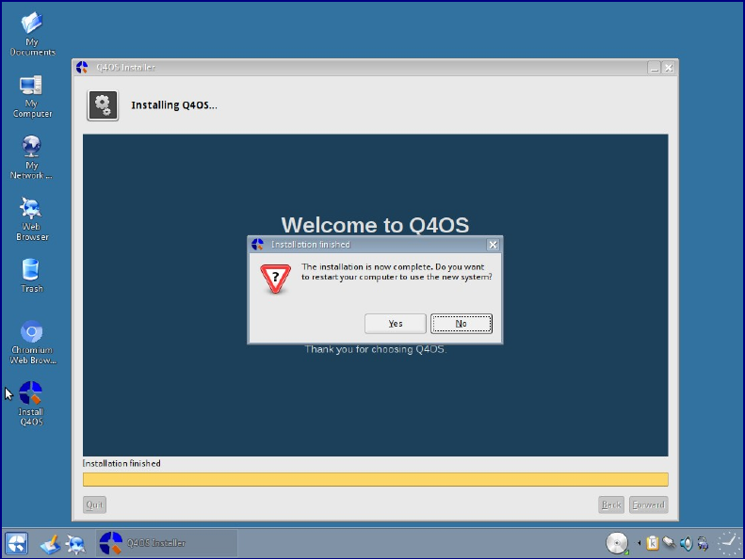Close the Installation finished dialog

(x=493, y=245)
